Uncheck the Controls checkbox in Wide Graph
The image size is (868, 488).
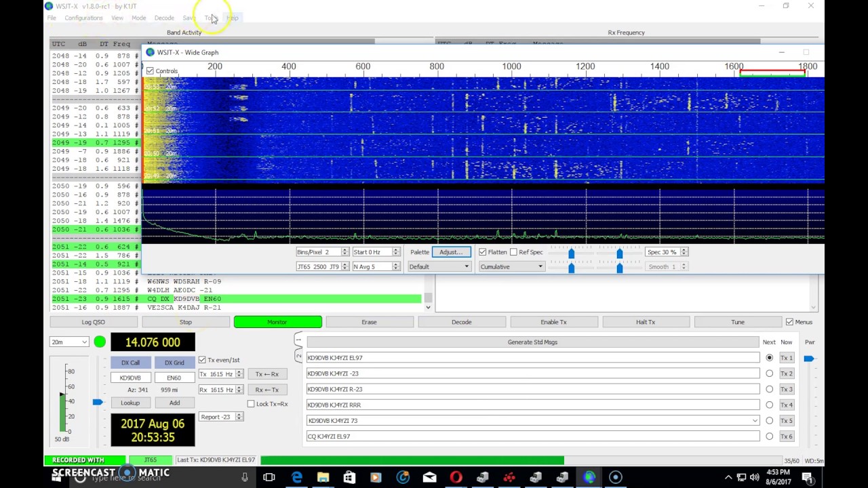150,70
